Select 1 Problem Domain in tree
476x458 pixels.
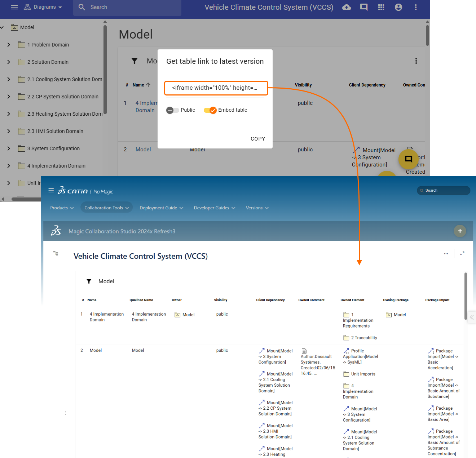(x=48, y=45)
